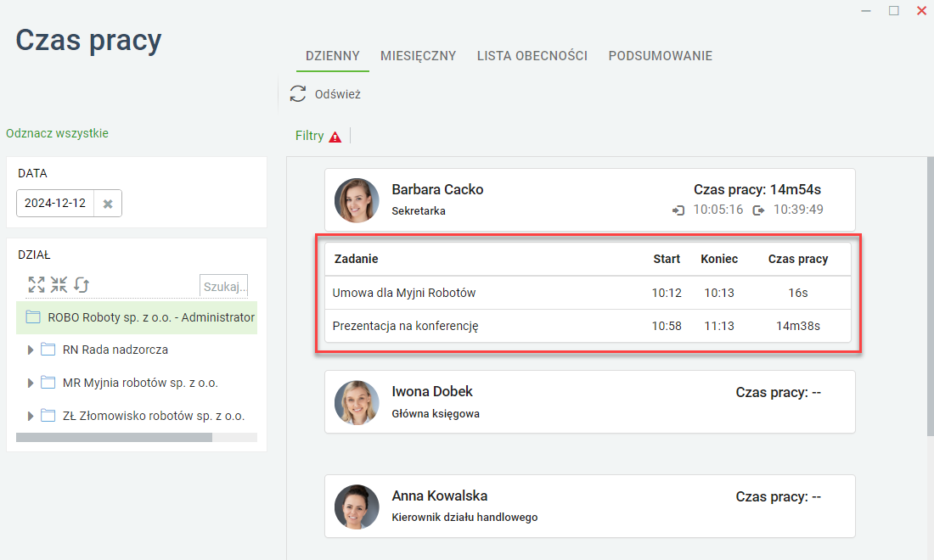Select MR Myjnia robotów sp. z o.o.

pyautogui.click(x=140, y=383)
